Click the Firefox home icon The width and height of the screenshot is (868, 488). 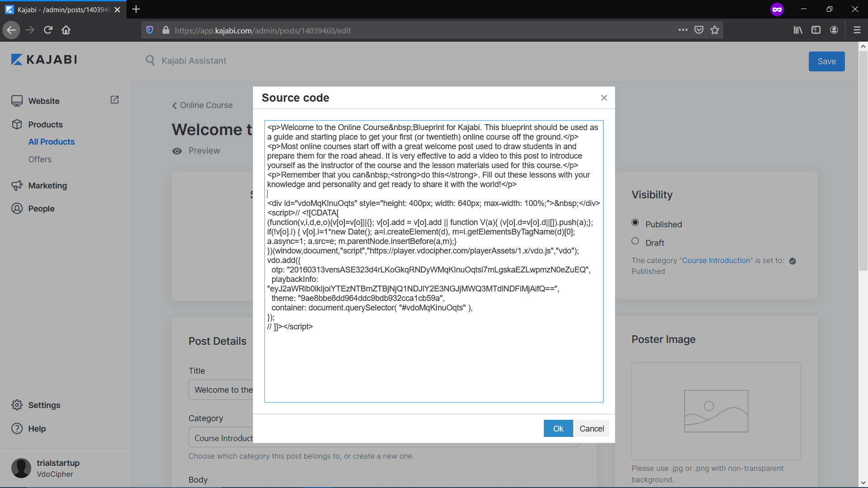tap(66, 30)
